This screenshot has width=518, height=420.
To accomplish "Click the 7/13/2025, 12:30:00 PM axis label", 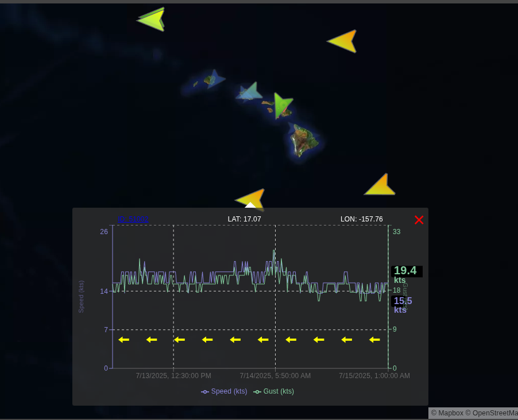I will (x=173, y=376).
